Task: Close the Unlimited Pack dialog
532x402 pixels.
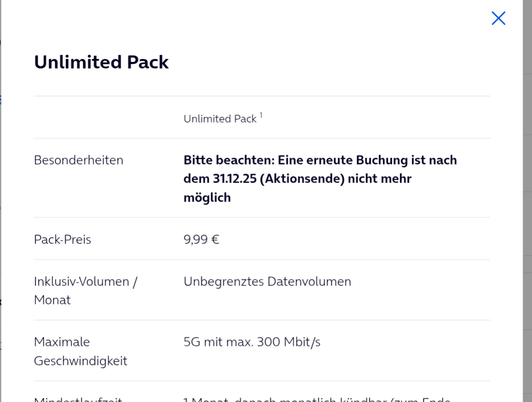Action: pos(498,18)
